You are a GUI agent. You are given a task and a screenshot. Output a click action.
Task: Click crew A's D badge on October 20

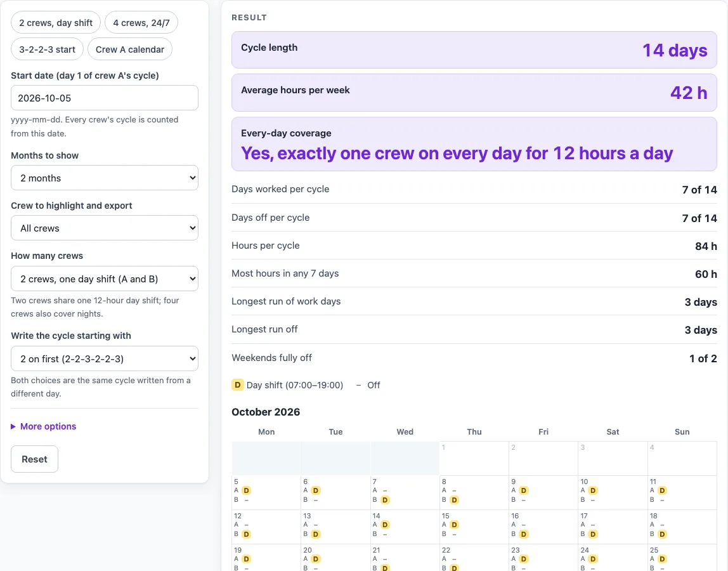316,559
